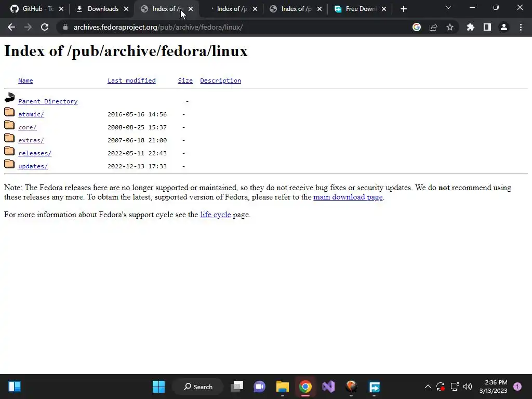Click the share page icon
This screenshot has height=399, width=532.
coord(433,27)
